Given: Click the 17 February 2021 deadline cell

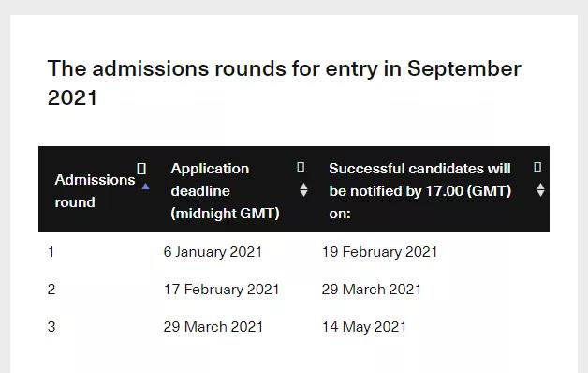Looking at the screenshot, I should (221, 290).
